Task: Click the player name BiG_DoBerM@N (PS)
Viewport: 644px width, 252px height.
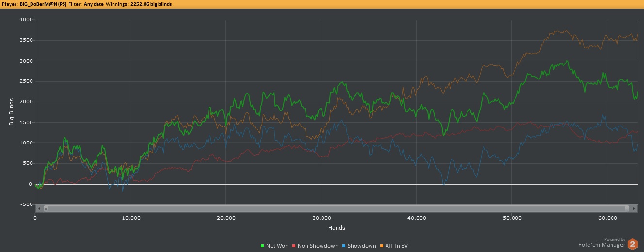Action: [43, 4]
